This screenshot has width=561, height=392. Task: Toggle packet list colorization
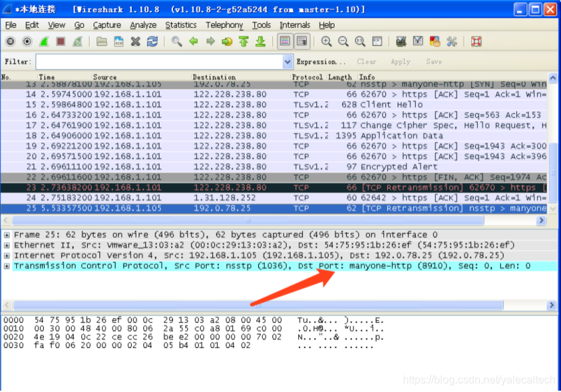[x=285, y=41]
